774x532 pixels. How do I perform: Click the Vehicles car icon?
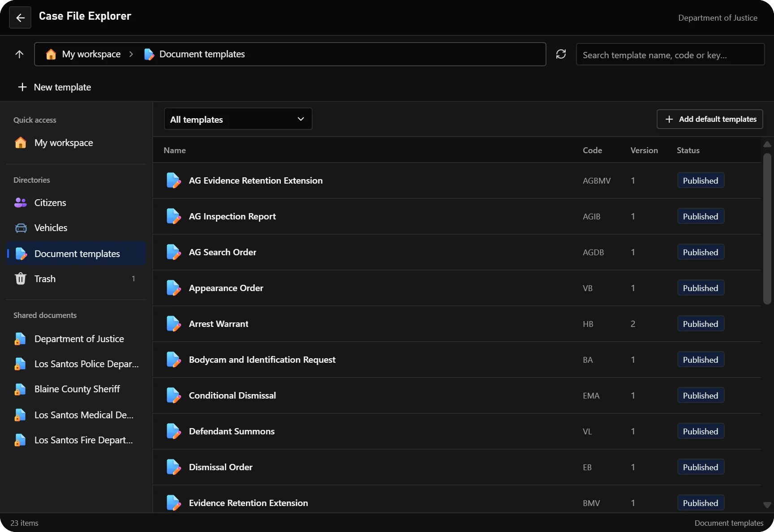pos(21,228)
